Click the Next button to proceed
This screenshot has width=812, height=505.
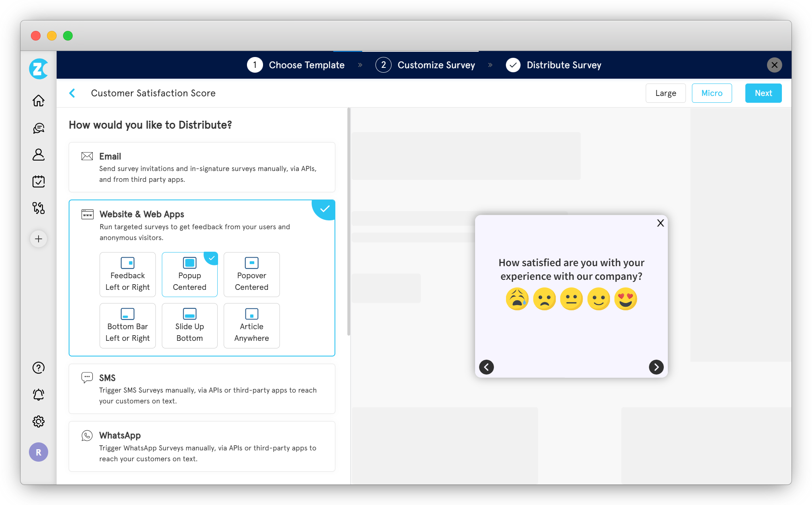click(x=763, y=93)
